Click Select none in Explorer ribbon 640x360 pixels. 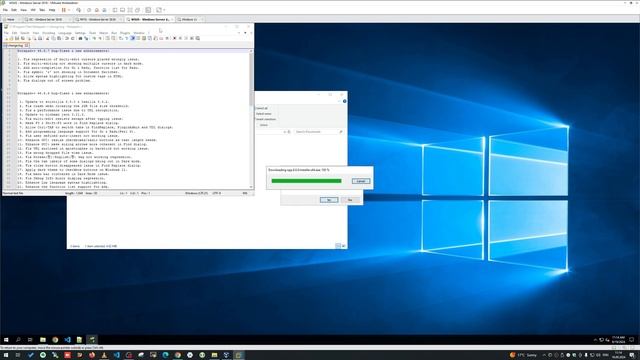click(x=263, y=114)
